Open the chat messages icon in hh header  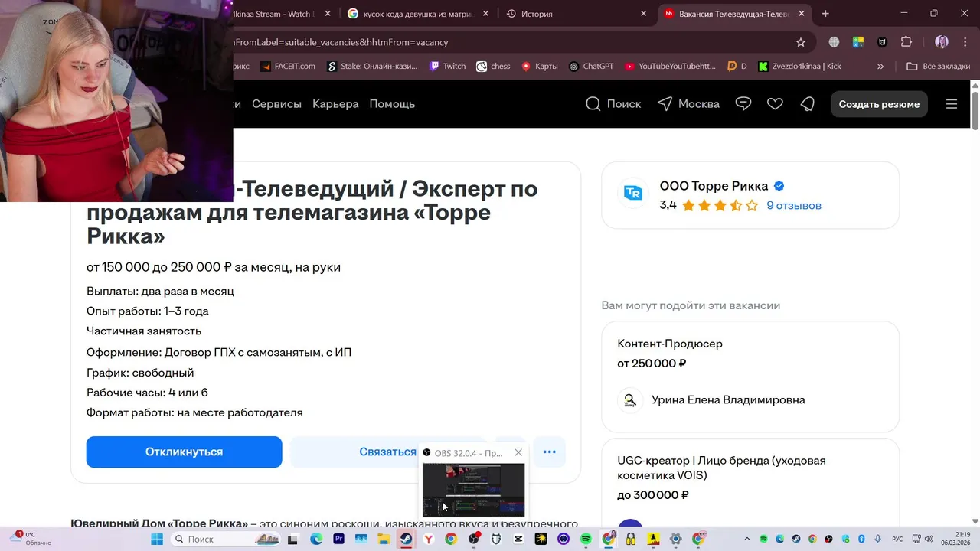tap(743, 104)
